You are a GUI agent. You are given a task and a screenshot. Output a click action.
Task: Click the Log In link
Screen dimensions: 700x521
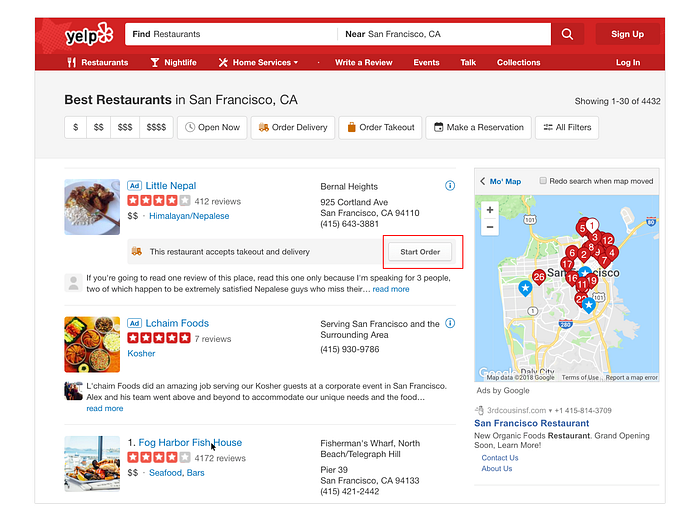[x=628, y=63]
